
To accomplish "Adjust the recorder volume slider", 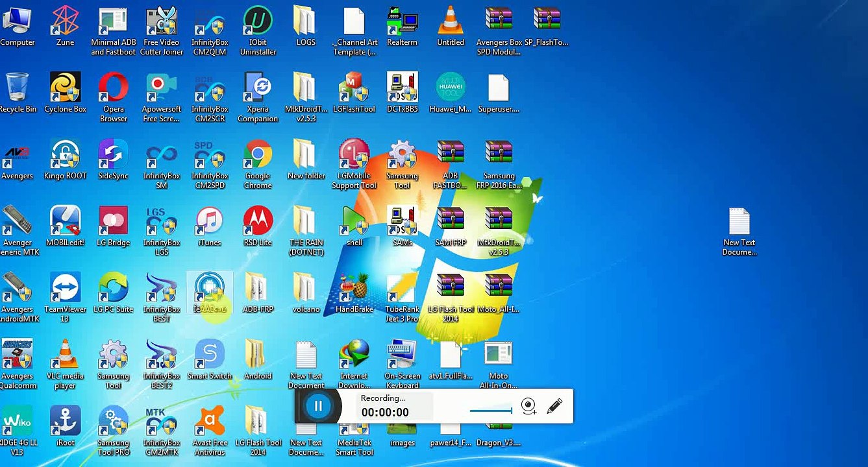I will [x=491, y=410].
